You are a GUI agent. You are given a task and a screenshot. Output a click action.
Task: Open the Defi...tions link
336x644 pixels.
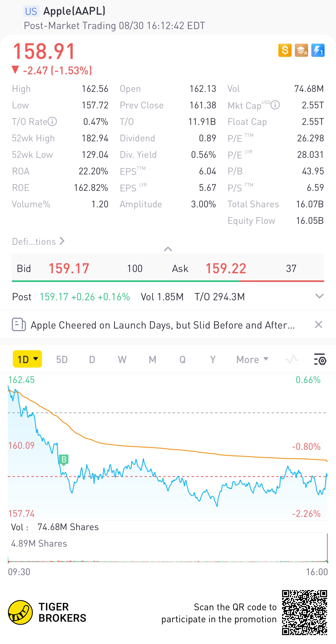click(x=38, y=241)
